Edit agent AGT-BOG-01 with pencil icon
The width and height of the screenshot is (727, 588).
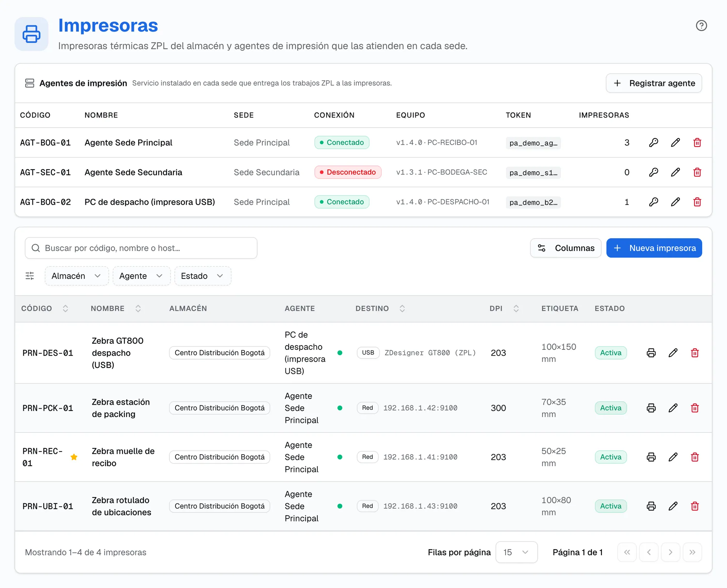click(x=675, y=143)
